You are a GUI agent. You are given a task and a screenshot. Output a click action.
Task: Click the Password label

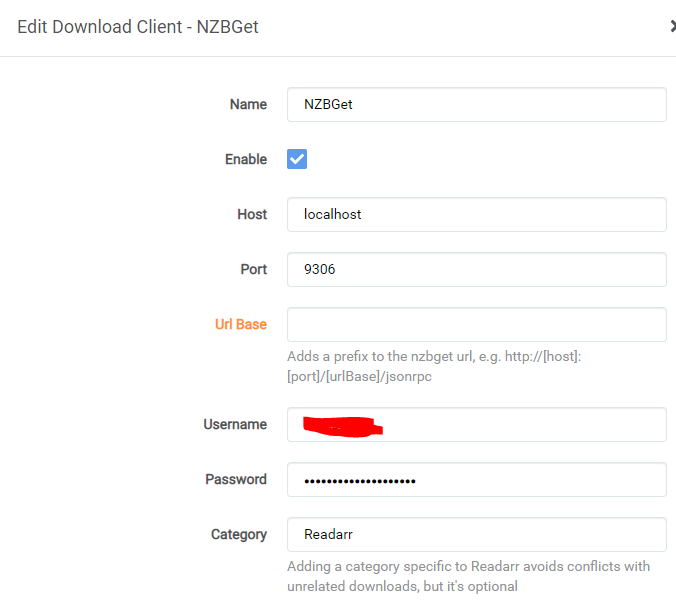(236, 480)
